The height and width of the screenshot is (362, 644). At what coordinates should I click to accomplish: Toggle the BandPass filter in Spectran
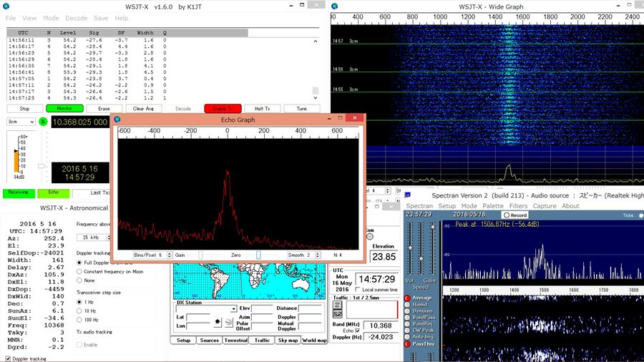407,318
